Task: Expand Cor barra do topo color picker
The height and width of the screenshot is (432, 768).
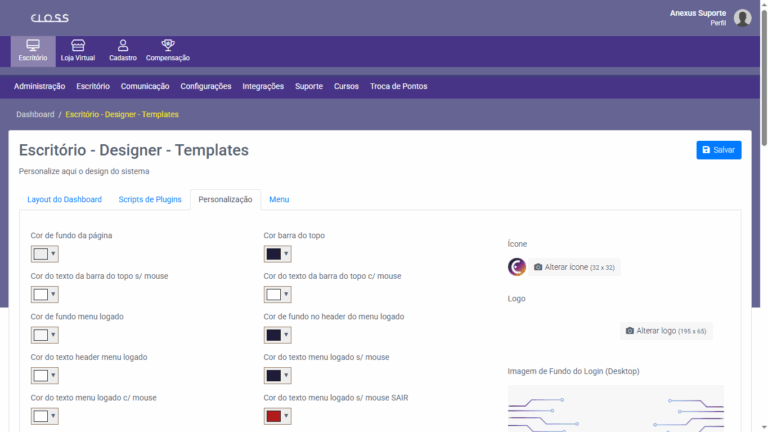Action: click(277, 254)
